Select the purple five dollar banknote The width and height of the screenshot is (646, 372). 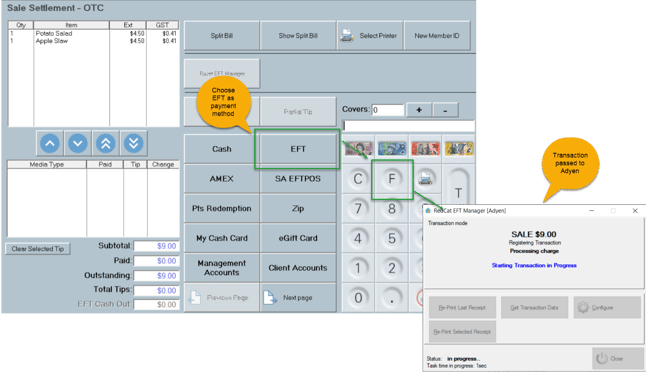pyautogui.click(x=358, y=148)
